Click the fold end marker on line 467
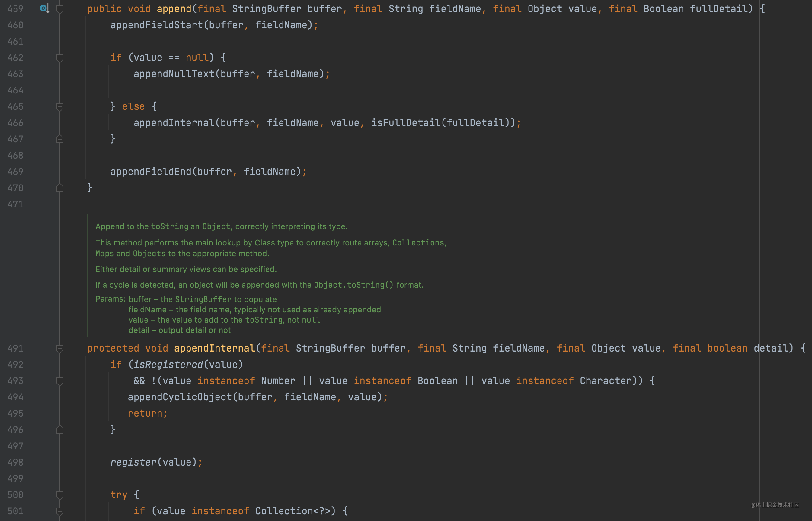 (60, 139)
